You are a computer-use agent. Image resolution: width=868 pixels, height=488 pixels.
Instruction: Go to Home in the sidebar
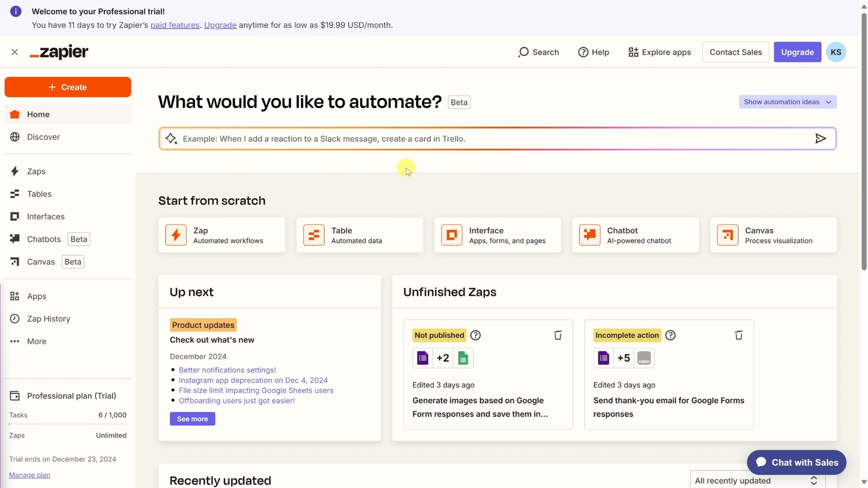[x=67, y=114]
